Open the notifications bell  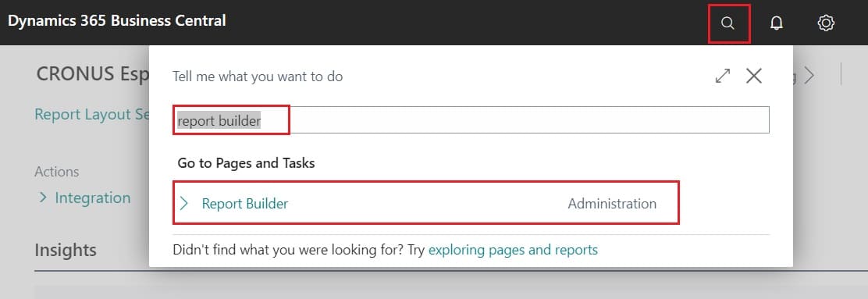(777, 23)
